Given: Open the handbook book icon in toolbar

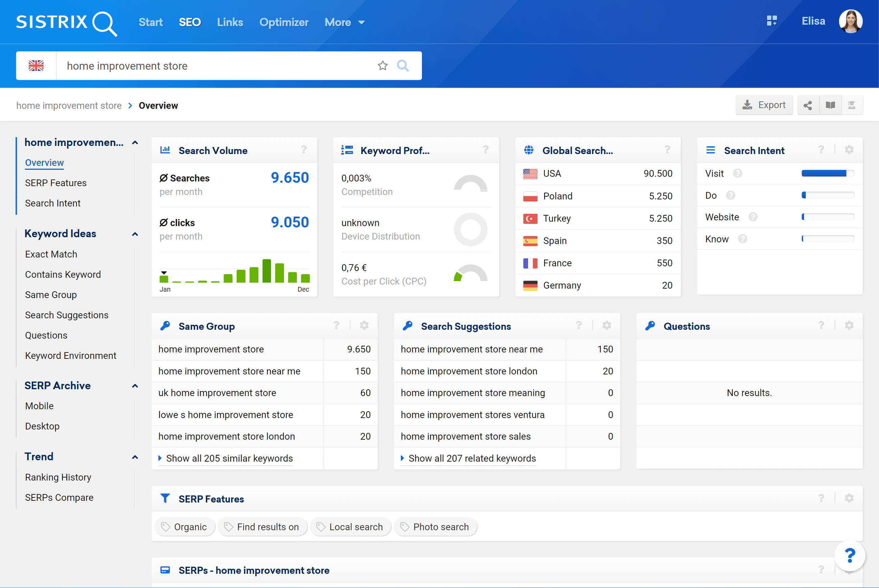Looking at the screenshot, I should pos(830,105).
